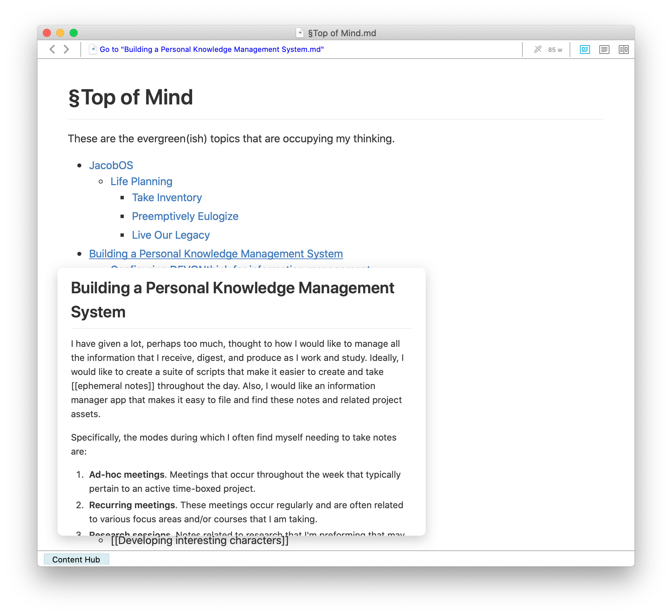
Task: Open the Go to Building a Personal Knowledge Management link
Action: coord(212,49)
